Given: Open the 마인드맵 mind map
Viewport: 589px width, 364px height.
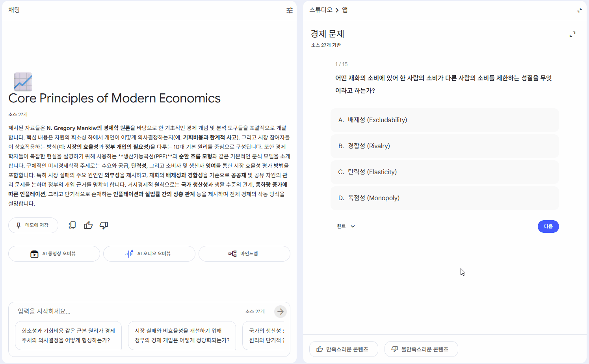Looking at the screenshot, I should [244, 253].
